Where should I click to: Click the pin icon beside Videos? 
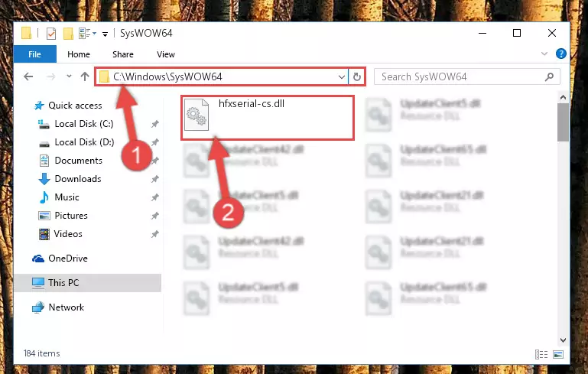pos(155,234)
